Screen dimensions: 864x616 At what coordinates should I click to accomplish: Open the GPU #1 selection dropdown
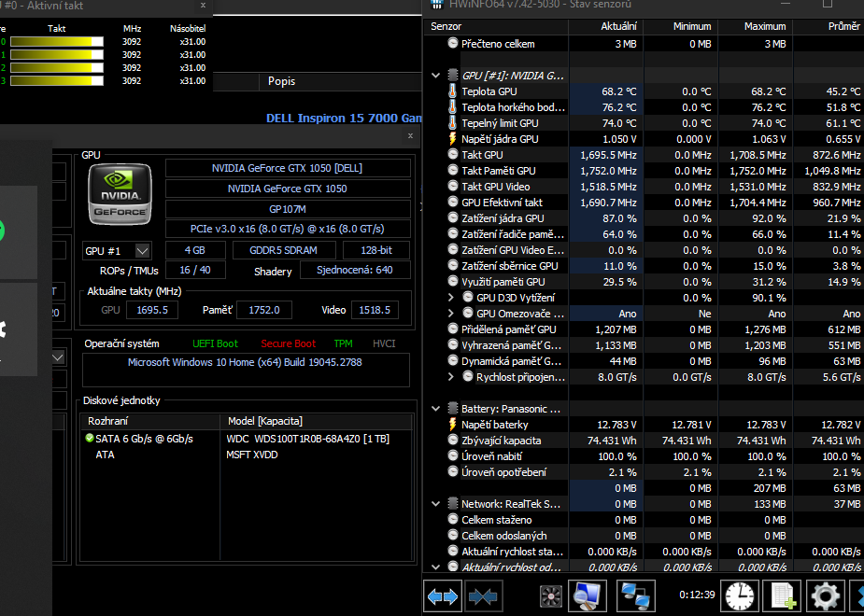point(142,251)
